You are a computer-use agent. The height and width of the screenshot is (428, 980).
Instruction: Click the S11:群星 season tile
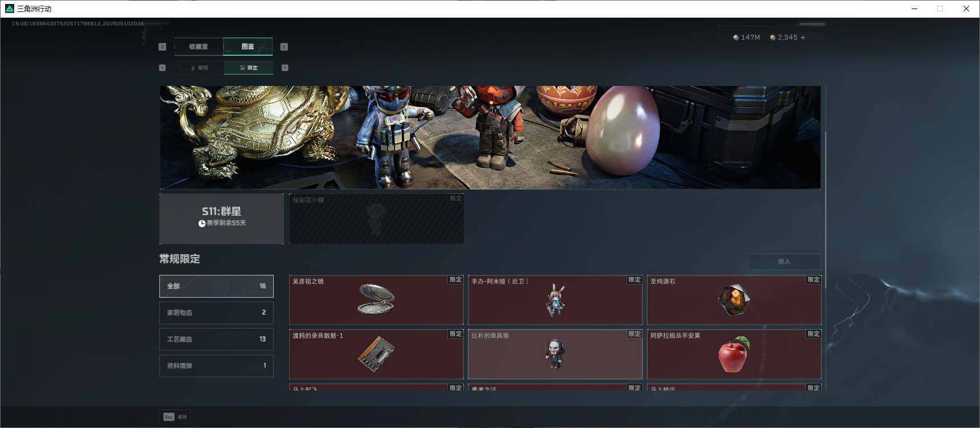(x=221, y=219)
